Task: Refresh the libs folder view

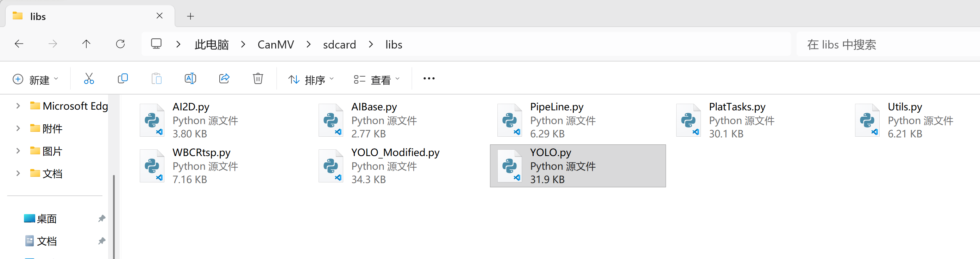Action: click(x=120, y=44)
